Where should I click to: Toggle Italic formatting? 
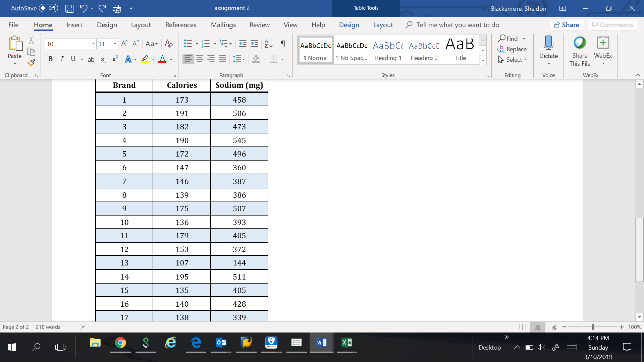[62, 59]
